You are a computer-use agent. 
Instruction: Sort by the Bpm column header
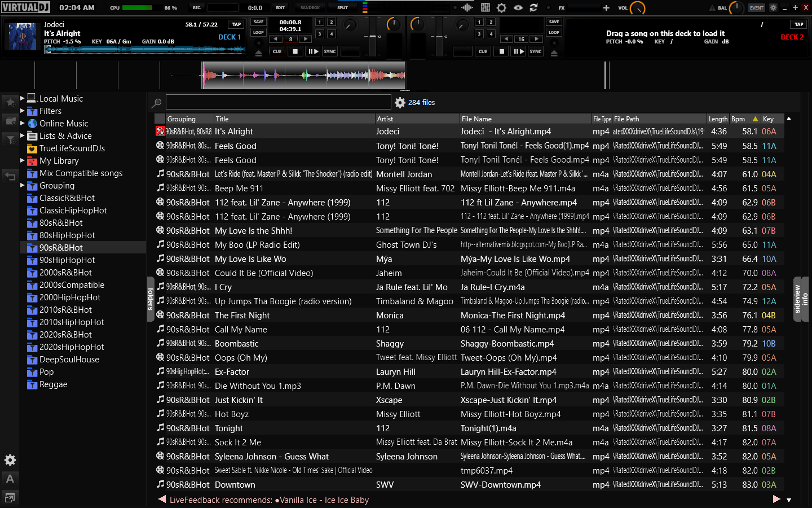pyautogui.click(x=745, y=119)
